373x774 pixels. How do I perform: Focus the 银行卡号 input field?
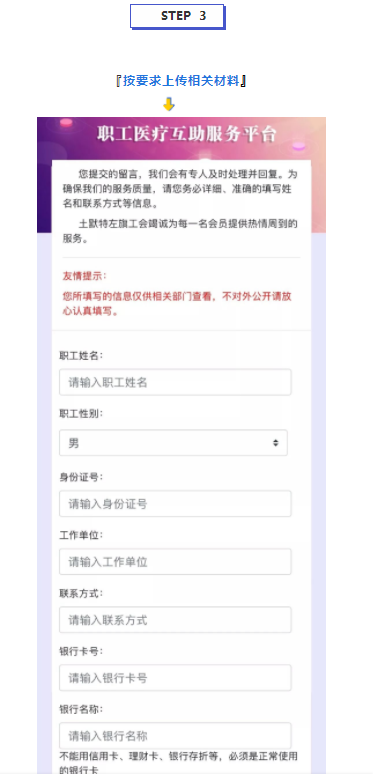click(x=175, y=678)
